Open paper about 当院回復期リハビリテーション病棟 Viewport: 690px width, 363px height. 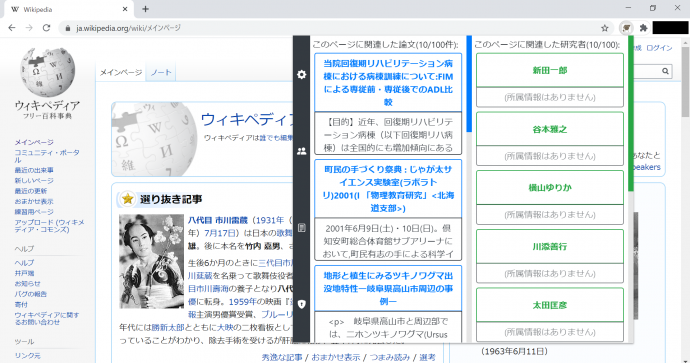tap(388, 83)
